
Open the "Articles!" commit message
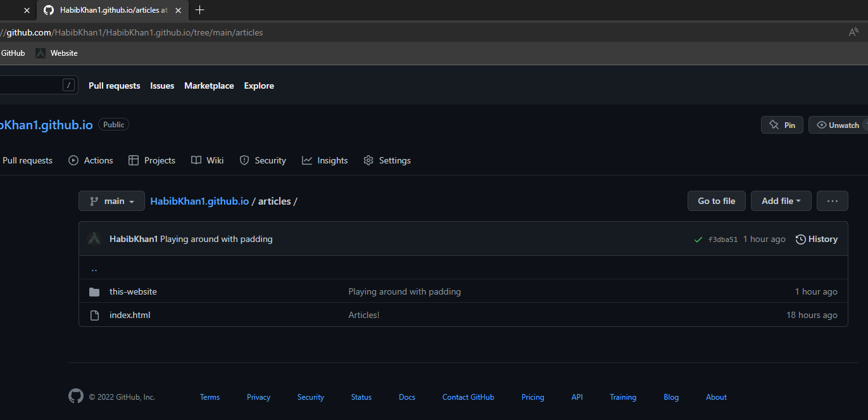pyautogui.click(x=364, y=315)
